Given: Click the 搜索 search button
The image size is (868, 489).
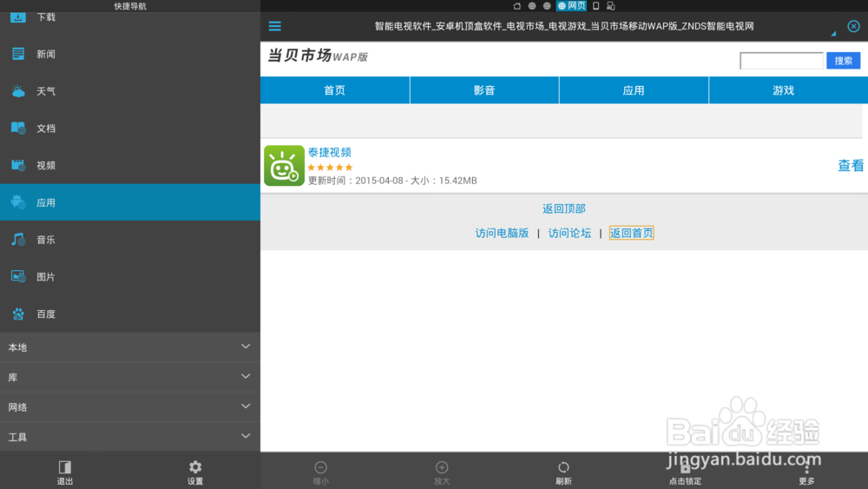Looking at the screenshot, I should [843, 60].
